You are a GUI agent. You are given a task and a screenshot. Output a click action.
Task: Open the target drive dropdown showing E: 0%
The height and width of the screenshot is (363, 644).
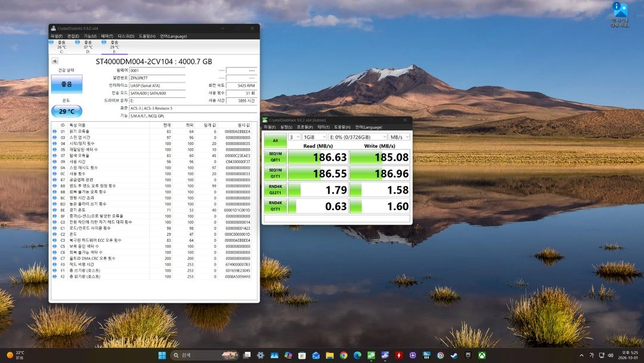358,137
